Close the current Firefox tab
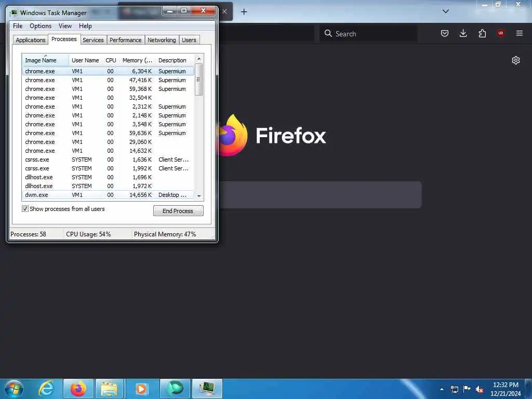This screenshot has width=532, height=399. (x=224, y=11)
